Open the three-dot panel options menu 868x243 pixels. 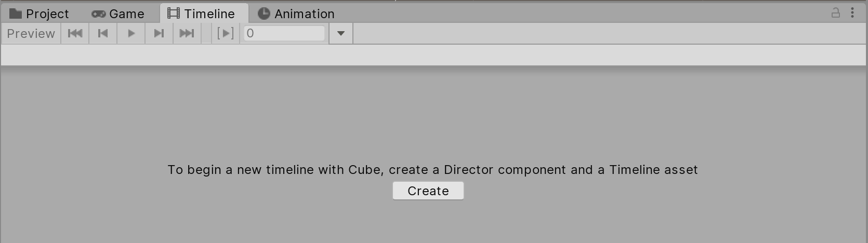point(852,13)
